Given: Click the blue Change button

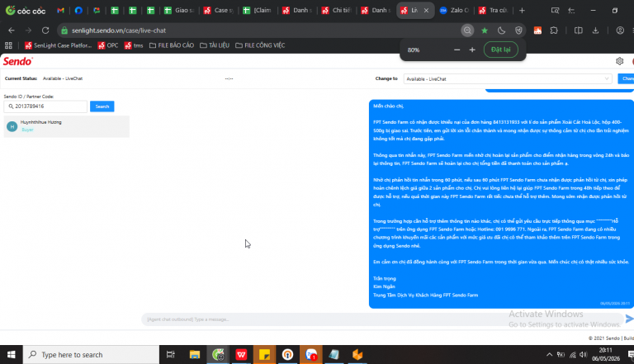Looking at the screenshot, I should coord(626,79).
